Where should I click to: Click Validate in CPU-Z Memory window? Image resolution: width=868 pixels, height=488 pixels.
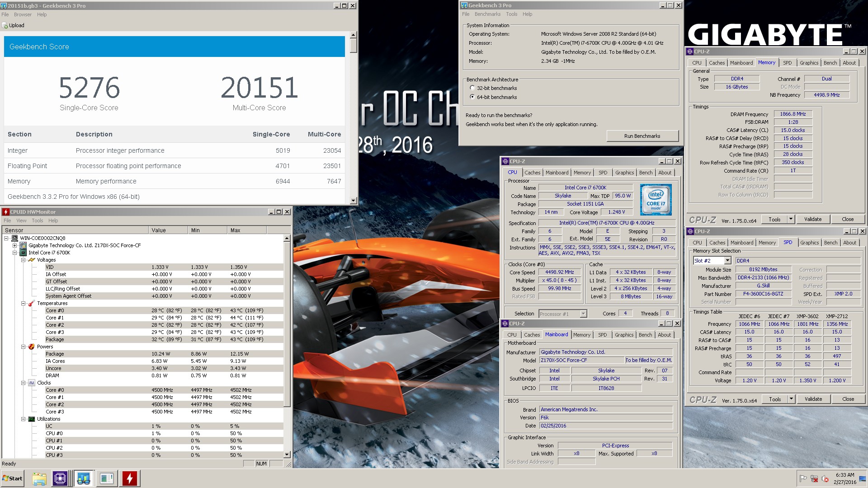coord(812,219)
